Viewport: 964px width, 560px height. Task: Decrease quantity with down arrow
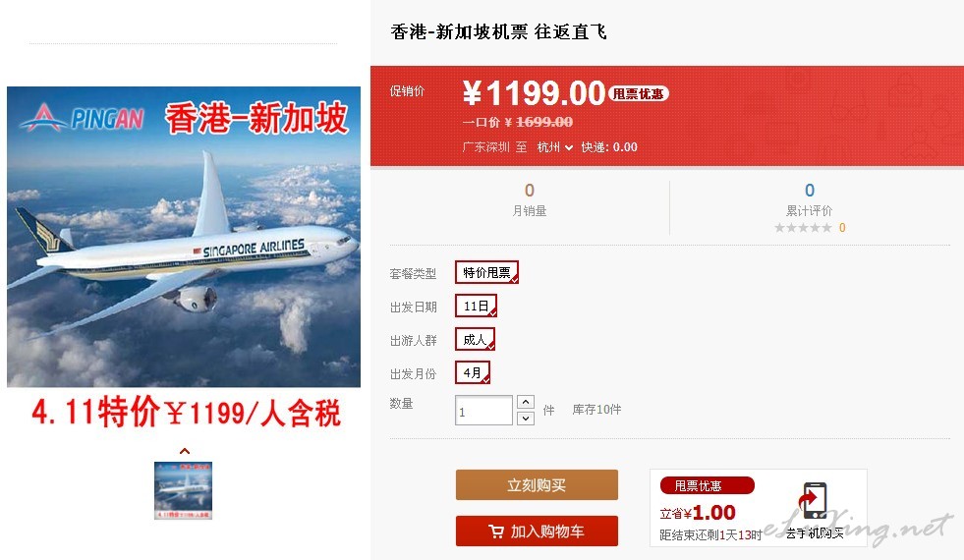point(525,418)
